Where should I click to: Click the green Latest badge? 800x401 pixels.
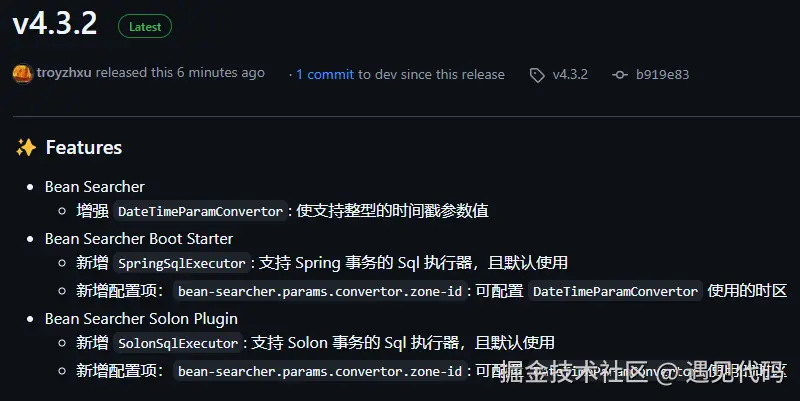pos(144,27)
